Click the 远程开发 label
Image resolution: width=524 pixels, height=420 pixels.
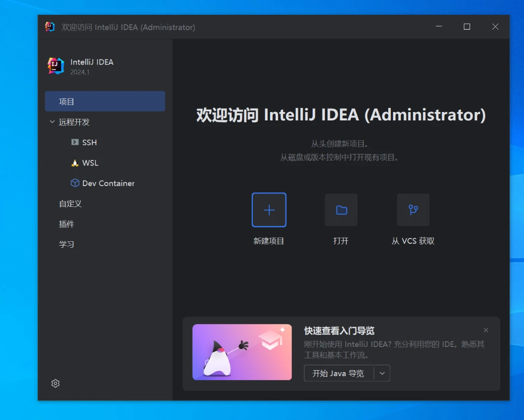(74, 122)
